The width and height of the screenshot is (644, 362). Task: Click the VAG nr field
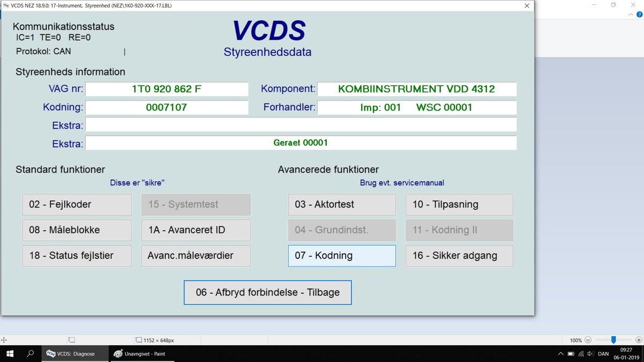click(x=167, y=89)
